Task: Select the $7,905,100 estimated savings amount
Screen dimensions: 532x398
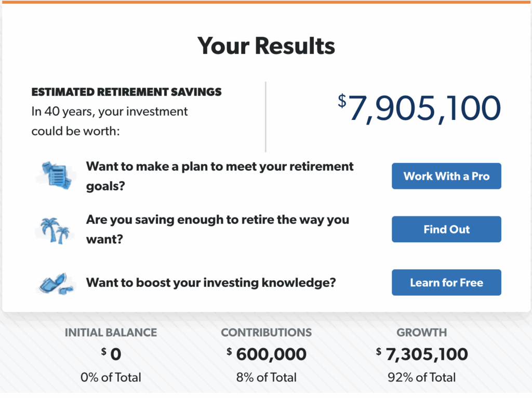Action: [x=419, y=108]
